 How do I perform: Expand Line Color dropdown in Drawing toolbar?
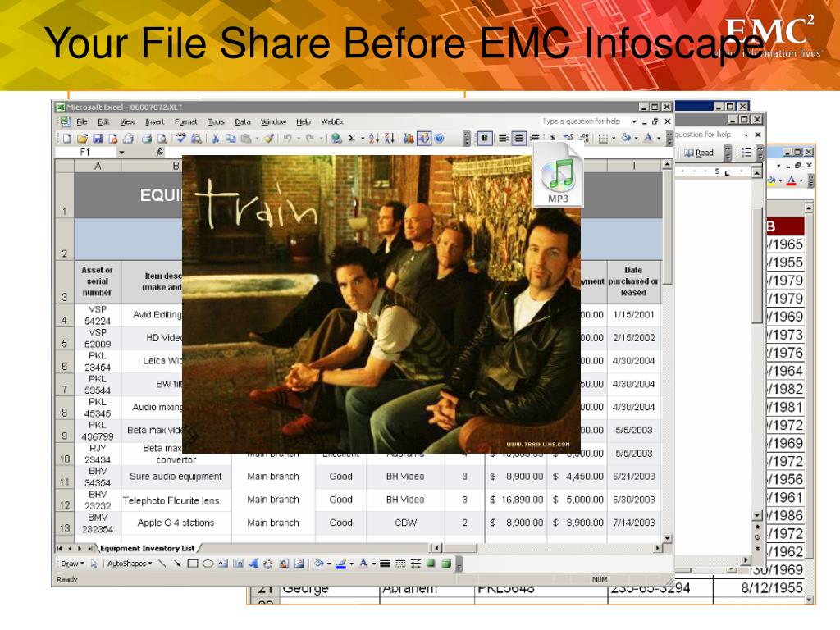pos(351,564)
